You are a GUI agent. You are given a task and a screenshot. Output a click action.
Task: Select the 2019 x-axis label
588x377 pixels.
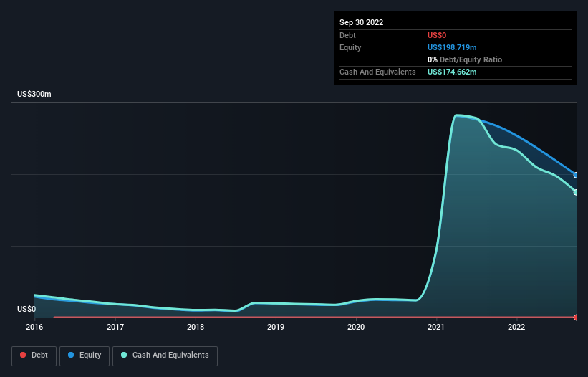click(x=276, y=327)
